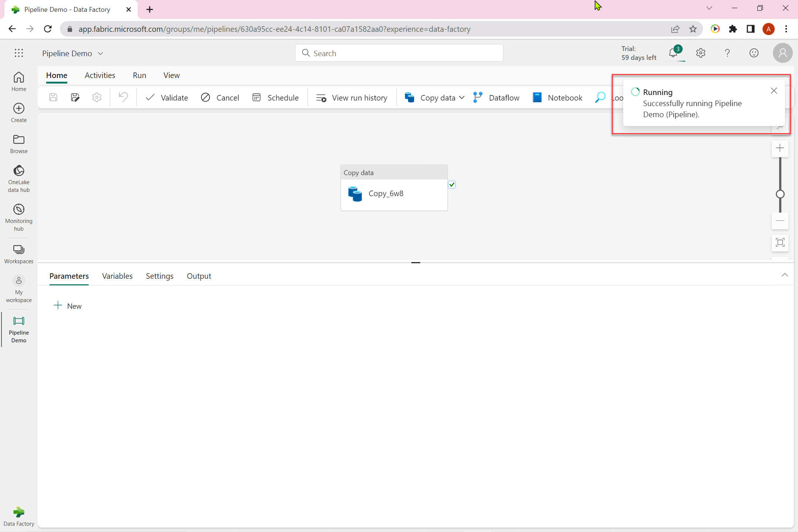Switch to the Activities ribbon tab
The height and width of the screenshot is (532, 798).
point(100,75)
